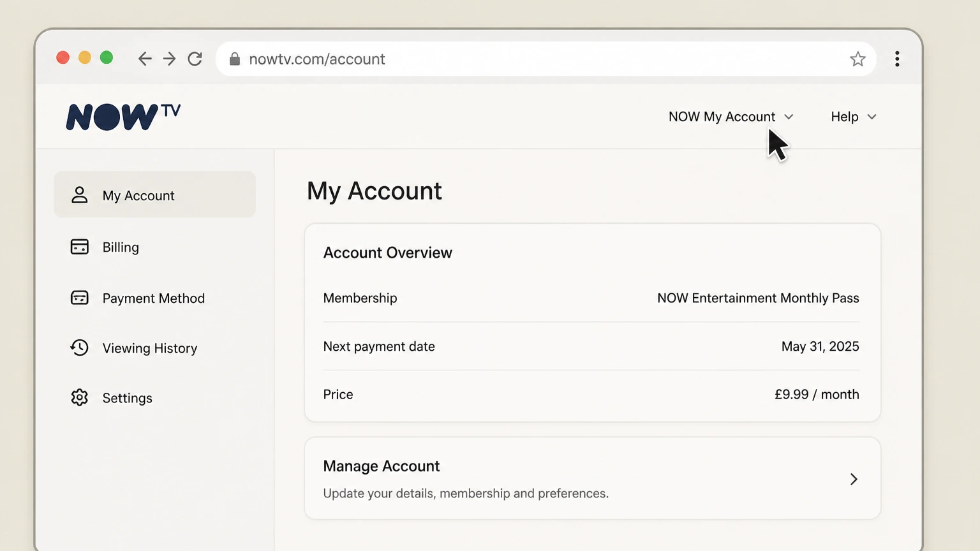Image resolution: width=980 pixels, height=551 pixels.
Task: Click the green maximize window button
Action: (x=107, y=58)
